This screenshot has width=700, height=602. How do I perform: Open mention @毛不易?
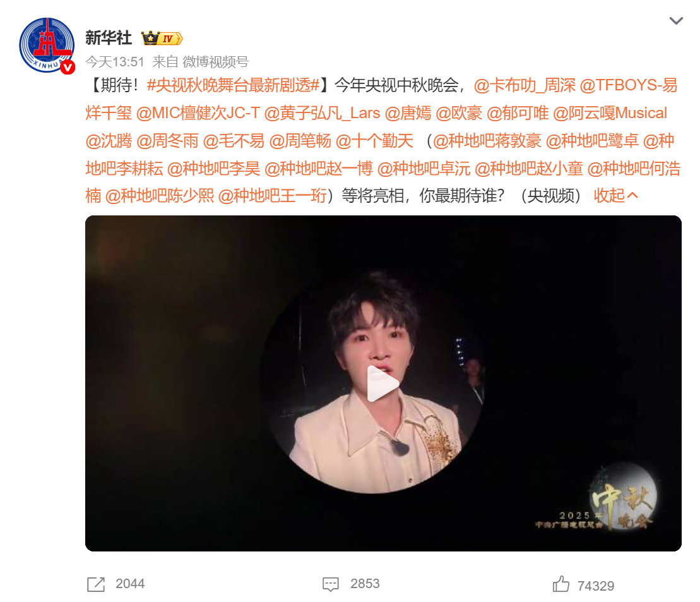(x=234, y=141)
